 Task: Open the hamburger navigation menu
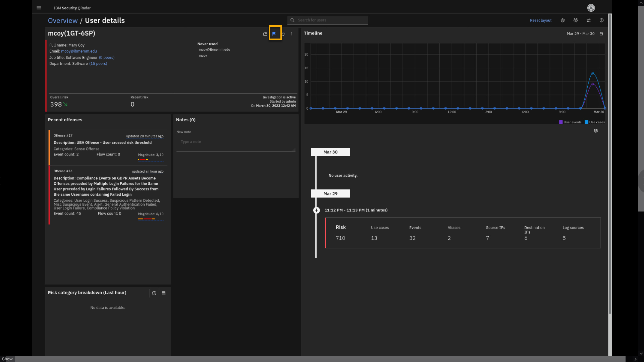tap(39, 8)
